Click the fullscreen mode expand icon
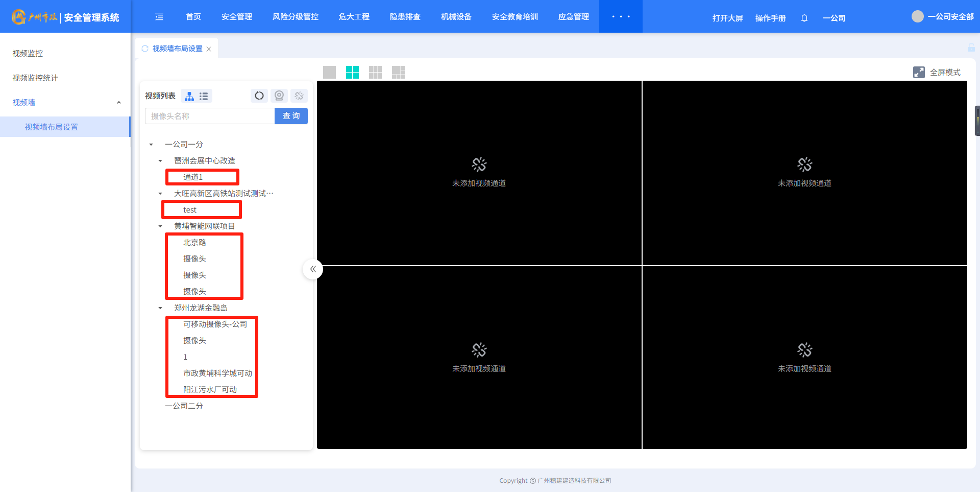Screen dimensions: 980x492 point(919,72)
